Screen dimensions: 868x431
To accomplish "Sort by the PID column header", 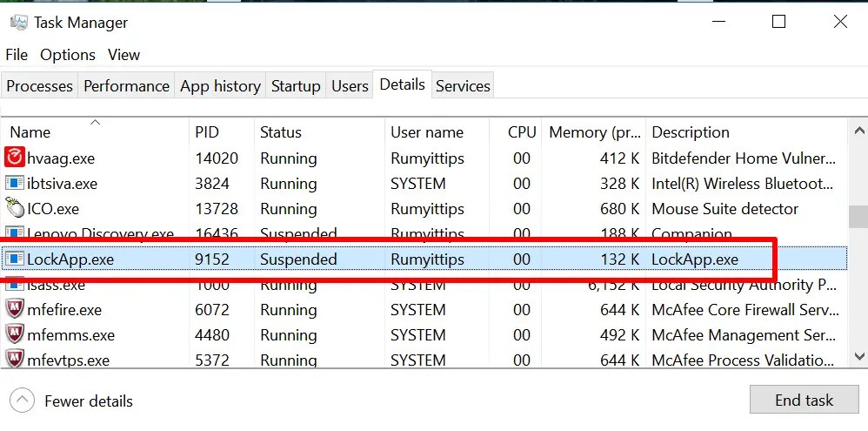I will (x=222, y=131).
